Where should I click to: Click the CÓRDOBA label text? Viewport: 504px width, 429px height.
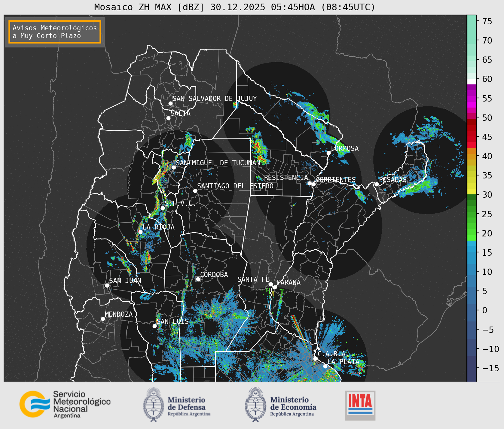214,275
